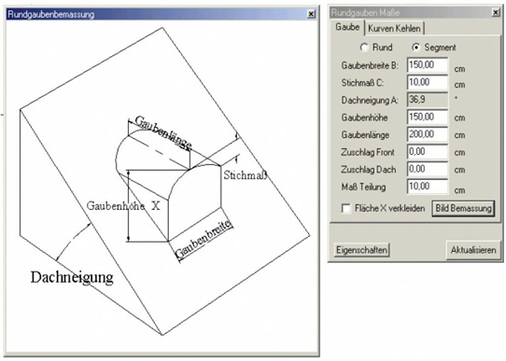The height and width of the screenshot is (361, 506).
Task: Open the Gaube tab
Action: [x=347, y=27]
